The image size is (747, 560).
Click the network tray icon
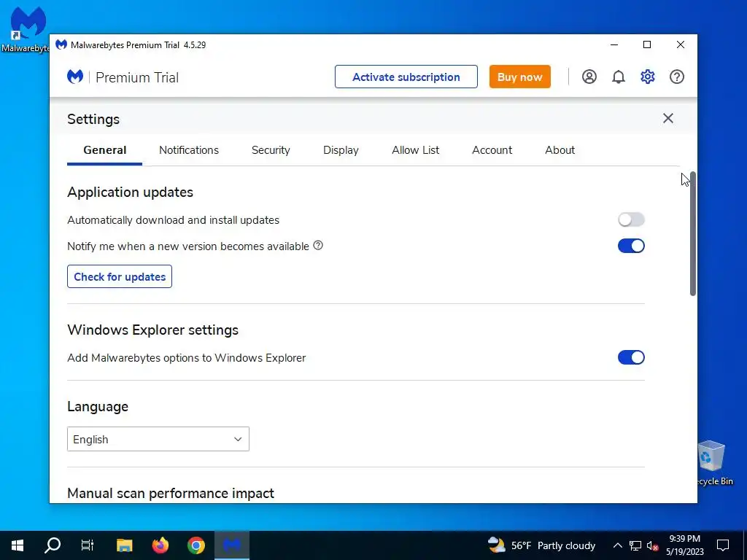coord(635,545)
